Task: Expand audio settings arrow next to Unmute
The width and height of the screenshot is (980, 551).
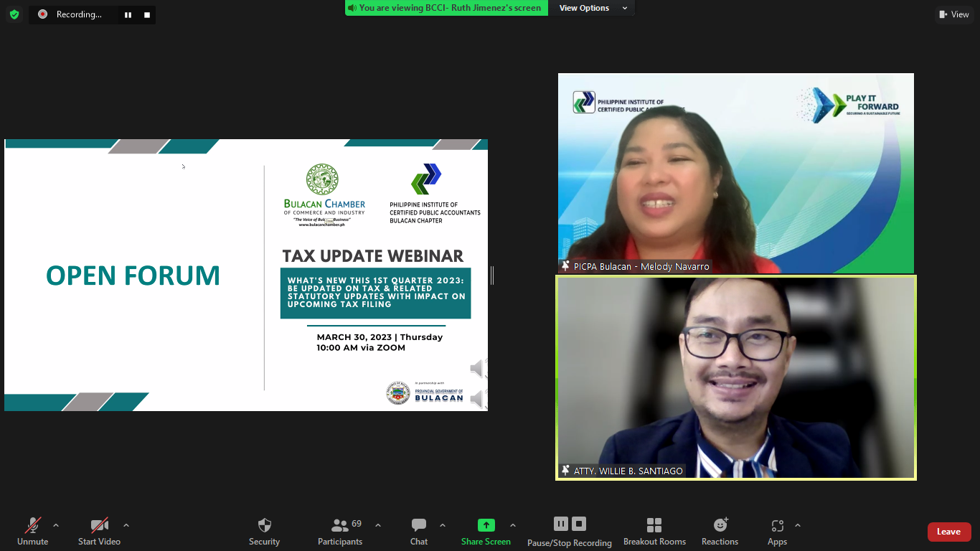Action: click(x=56, y=525)
